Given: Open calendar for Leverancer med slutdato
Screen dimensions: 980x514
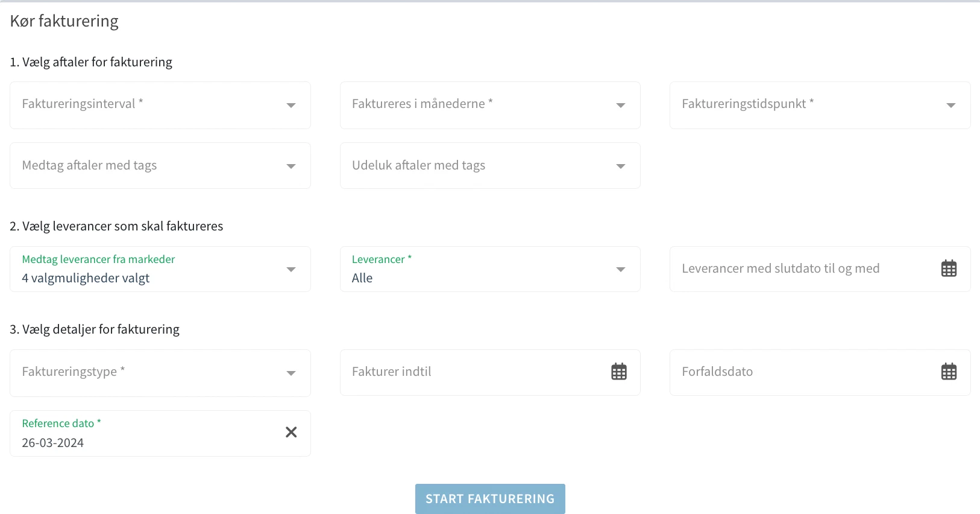Looking at the screenshot, I should tap(949, 268).
